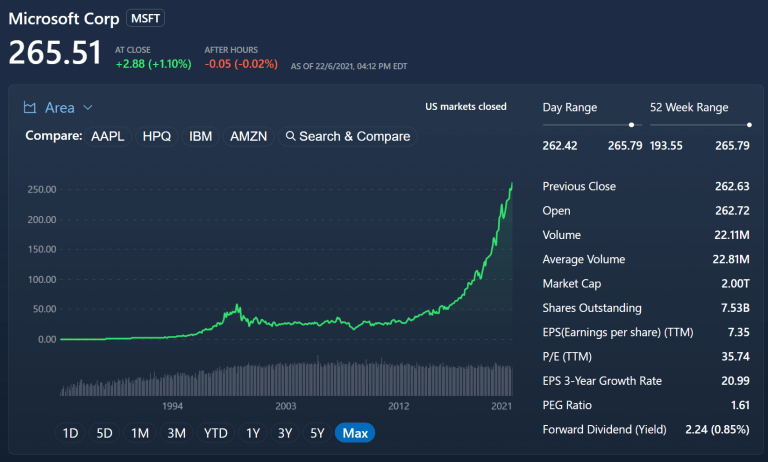Add AMZN comparison to chart
The width and height of the screenshot is (768, 462).
tap(248, 136)
